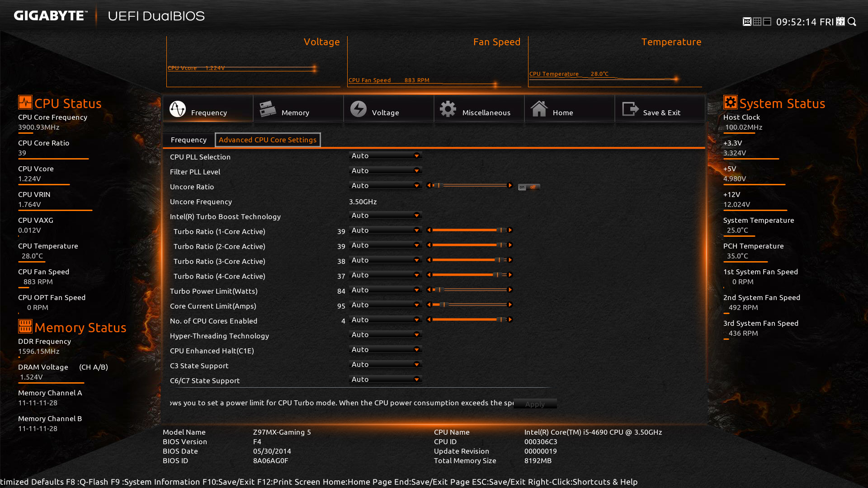Click Right-Click Shortcuts & Help text
868x488 pixels.
click(583, 482)
